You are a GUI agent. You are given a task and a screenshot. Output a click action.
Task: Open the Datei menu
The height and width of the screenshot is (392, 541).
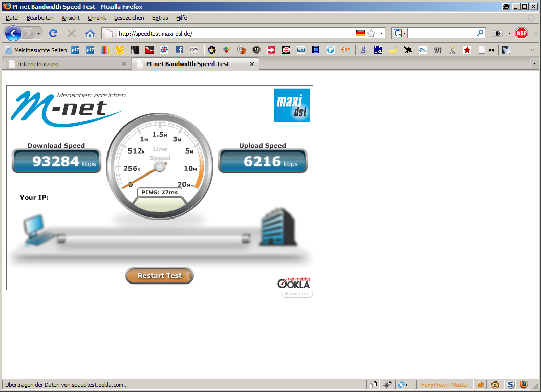click(x=12, y=18)
